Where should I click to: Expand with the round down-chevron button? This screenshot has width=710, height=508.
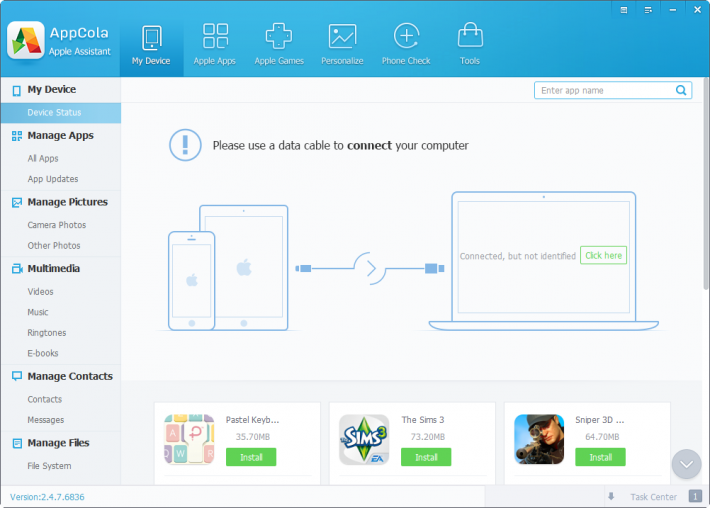click(x=686, y=464)
